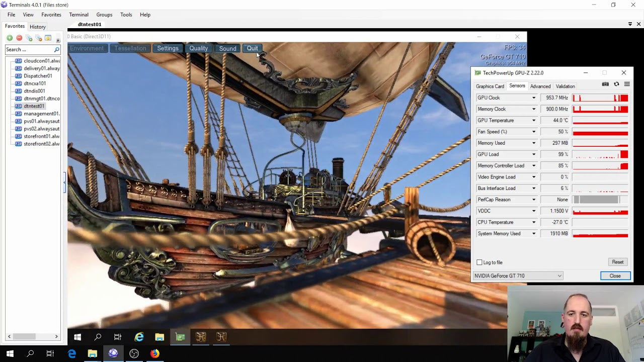Click the GPU-Z refresh icon
The height and width of the screenshot is (362, 644).
(x=616, y=84)
